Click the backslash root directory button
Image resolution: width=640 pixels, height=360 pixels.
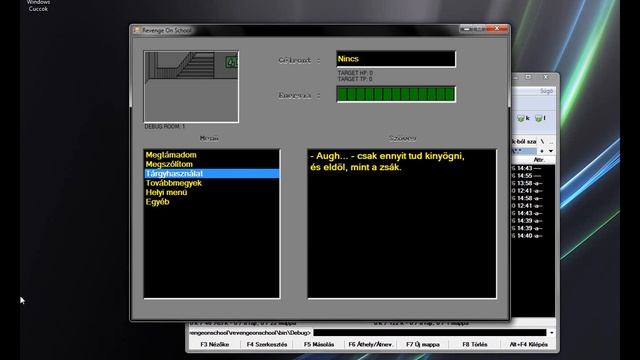[x=542, y=141]
